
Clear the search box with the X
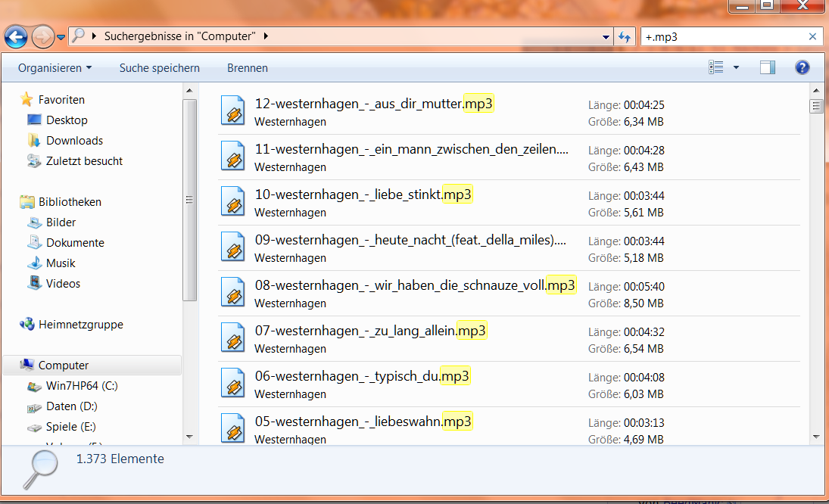pyautogui.click(x=812, y=36)
